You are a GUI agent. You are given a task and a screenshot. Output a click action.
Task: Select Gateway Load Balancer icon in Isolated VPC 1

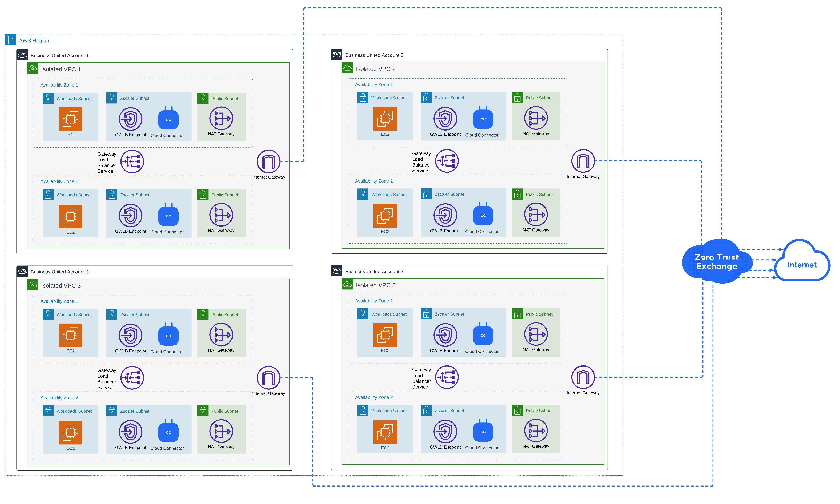132,161
